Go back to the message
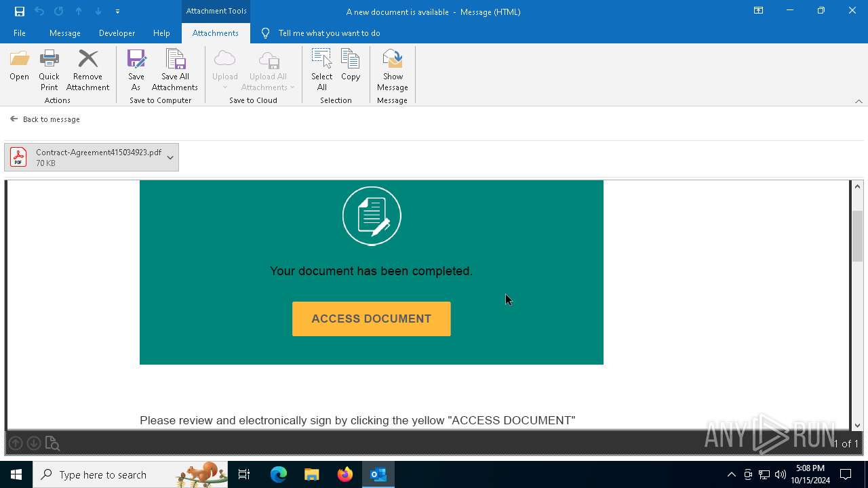 click(x=45, y=119)
